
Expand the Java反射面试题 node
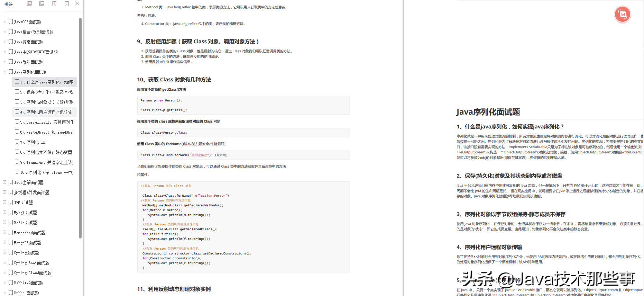[x=4, y=62]
